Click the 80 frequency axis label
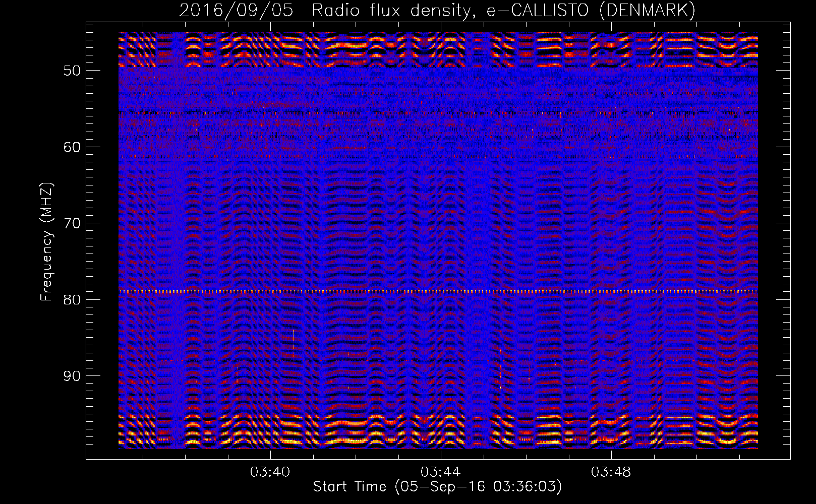Image resolution: width=816 pixels, height=504 pixels. (x=72, y=300)
